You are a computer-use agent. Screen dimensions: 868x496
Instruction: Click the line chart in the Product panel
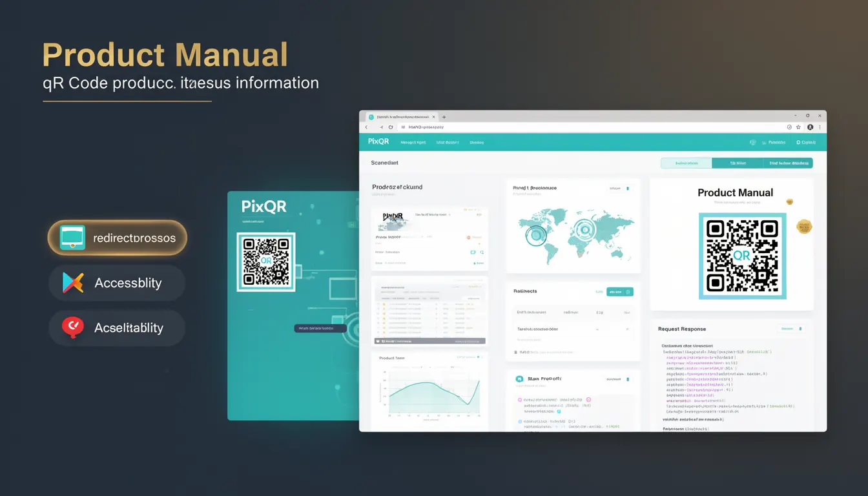(431, 392)
